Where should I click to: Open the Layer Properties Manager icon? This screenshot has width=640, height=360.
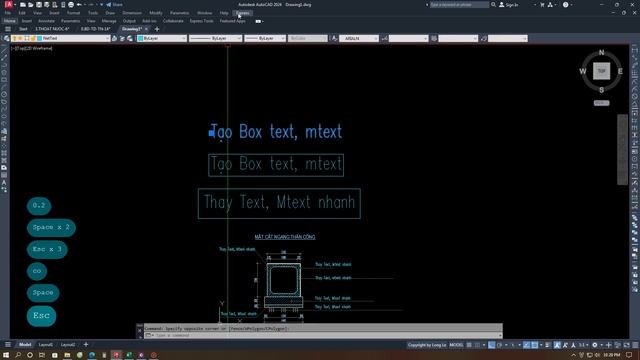click(x=7, y=38)
